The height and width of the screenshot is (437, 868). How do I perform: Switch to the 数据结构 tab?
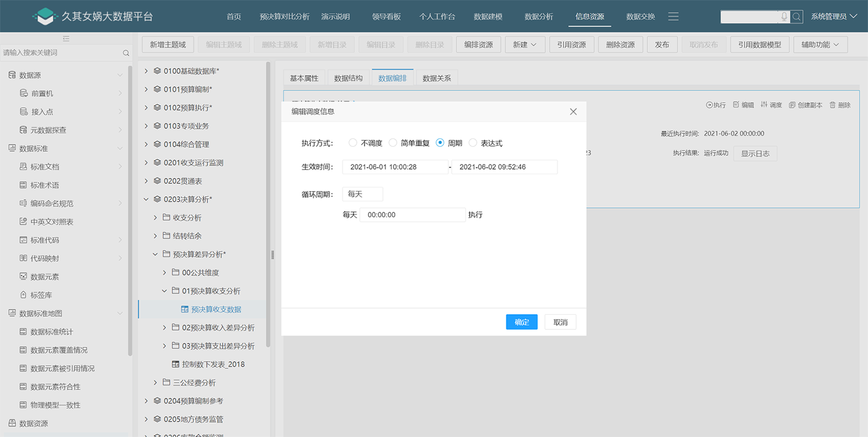[x=348, y=78]
